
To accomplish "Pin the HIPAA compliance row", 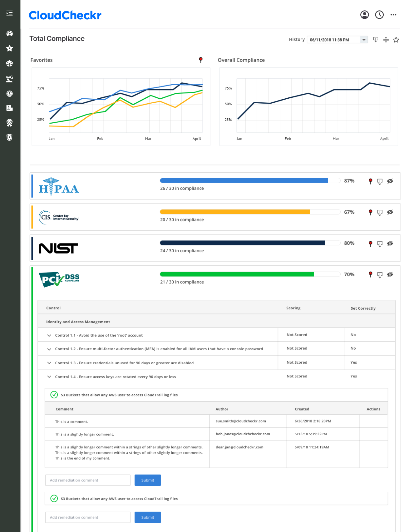I will (x=370, y=181).
